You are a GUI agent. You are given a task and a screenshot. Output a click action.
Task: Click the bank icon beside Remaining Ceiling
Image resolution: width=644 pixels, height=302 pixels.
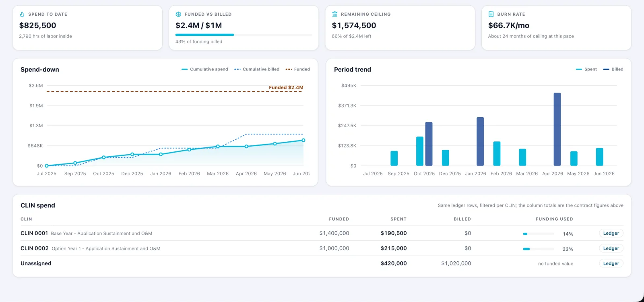[x=334, y=14]
